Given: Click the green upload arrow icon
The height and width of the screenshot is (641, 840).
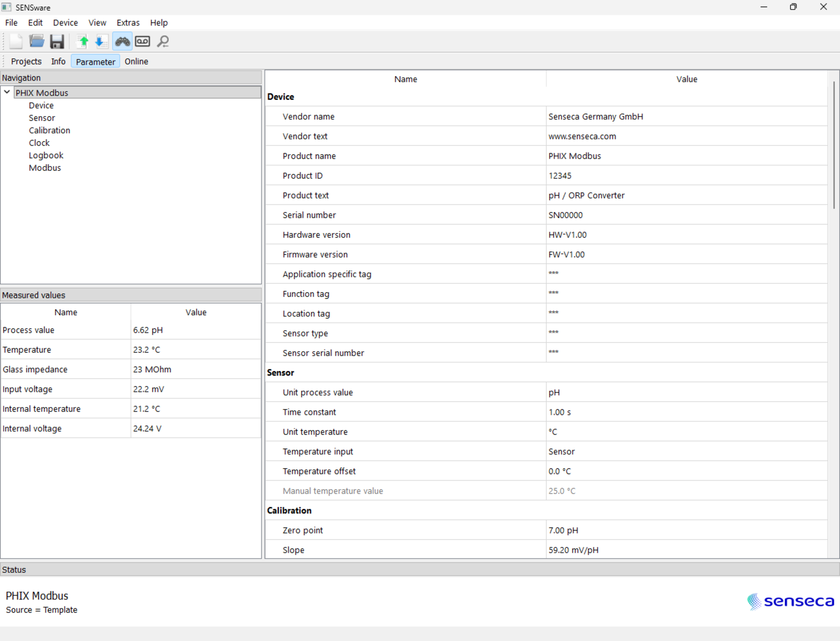Looking at the screenshot, I should click(83, 42).
